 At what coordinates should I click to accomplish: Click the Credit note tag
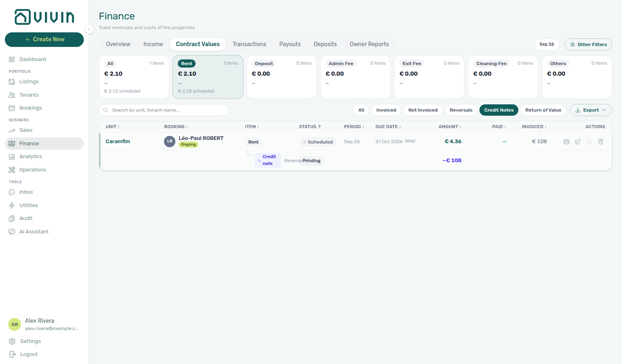268,160
